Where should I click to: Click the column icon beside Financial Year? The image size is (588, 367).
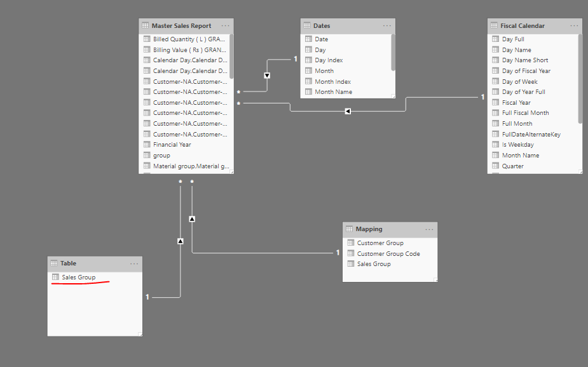tap(147, 145)
